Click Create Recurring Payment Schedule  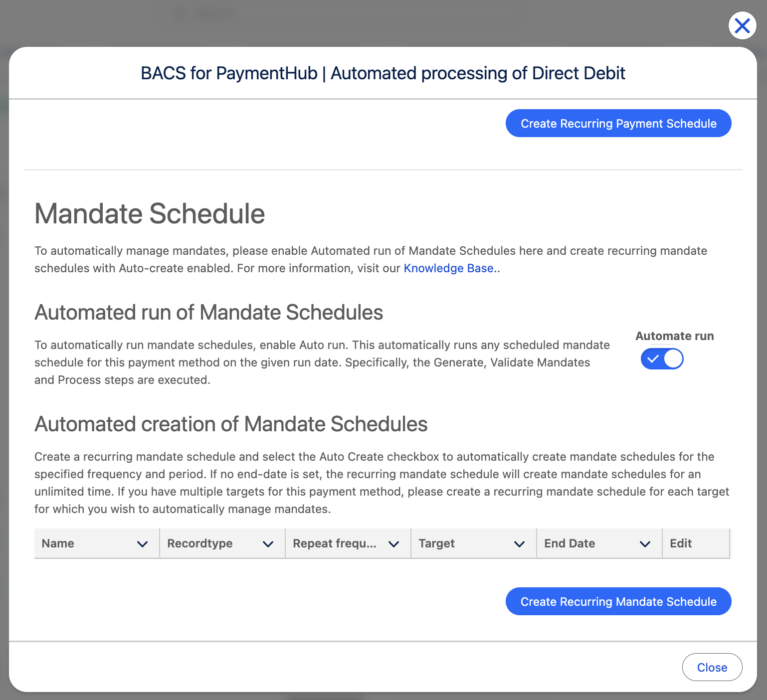click(x=618, y=123)
